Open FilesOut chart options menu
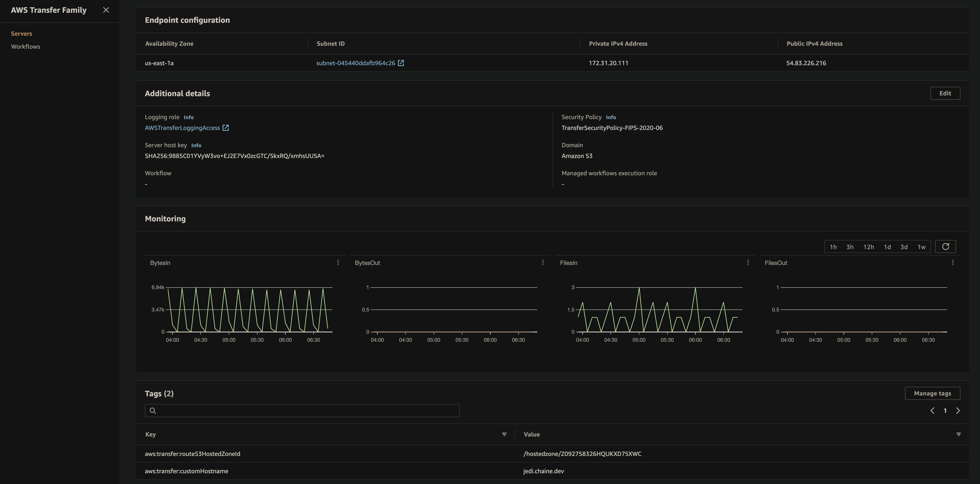 click(953, 262)
